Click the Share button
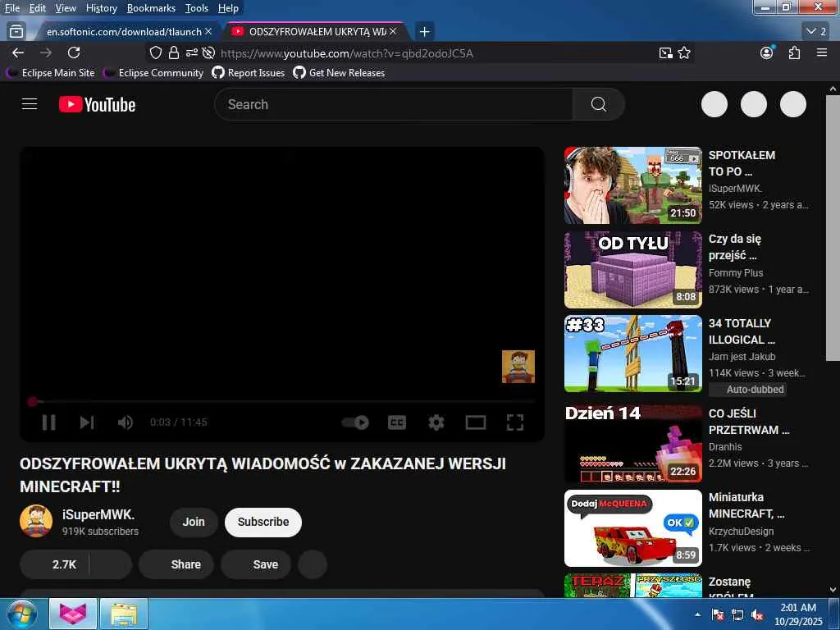 coord(176,564)
